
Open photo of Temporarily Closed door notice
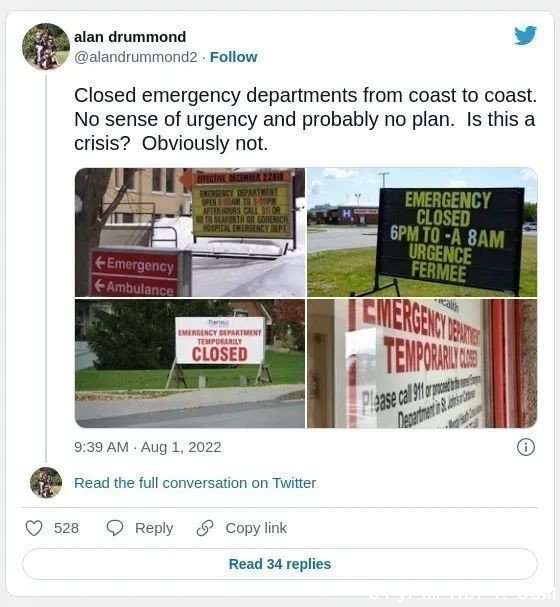(422, 364)
